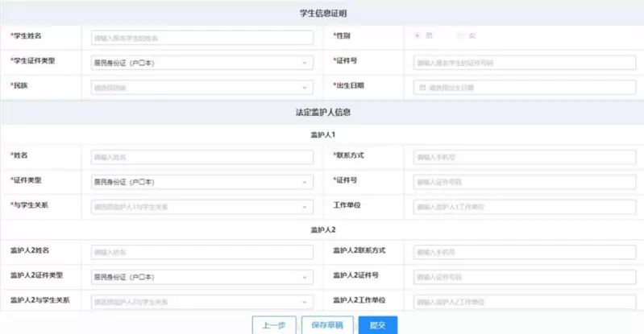Viewport: 644px width, 334px height.
Task: Click guardian 1 联系方式 phone field
Action: click(523, 157)
